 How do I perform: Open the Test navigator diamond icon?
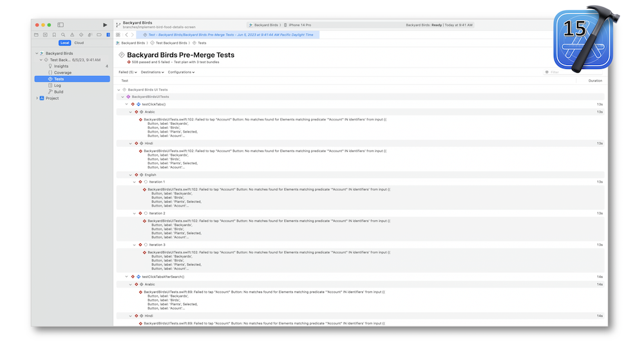(x=81, y=35)
